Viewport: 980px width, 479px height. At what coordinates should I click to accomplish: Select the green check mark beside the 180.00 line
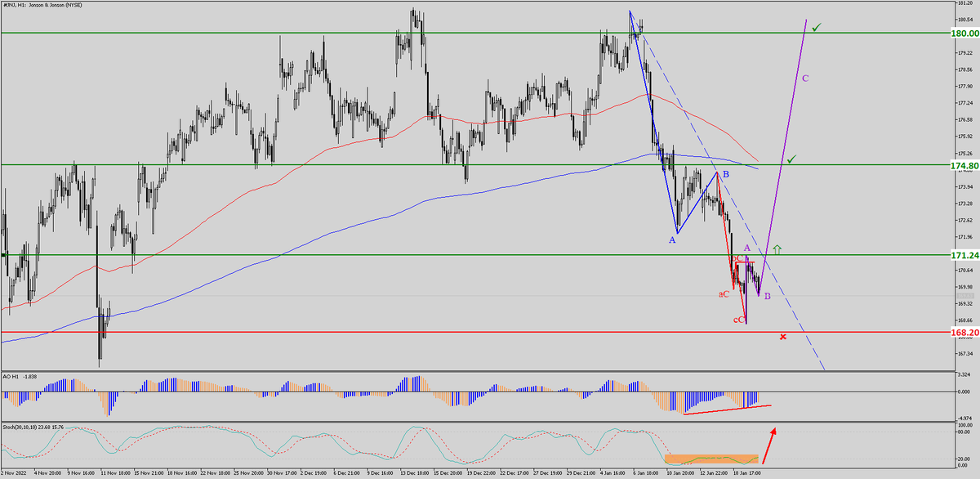tap(817, 27)
